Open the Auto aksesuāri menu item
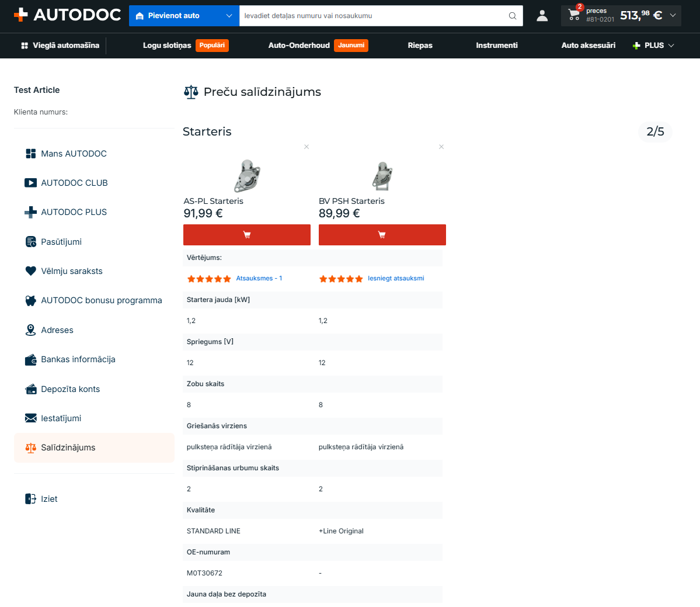This screenshot has width=700, height=607. click(588, 46)
